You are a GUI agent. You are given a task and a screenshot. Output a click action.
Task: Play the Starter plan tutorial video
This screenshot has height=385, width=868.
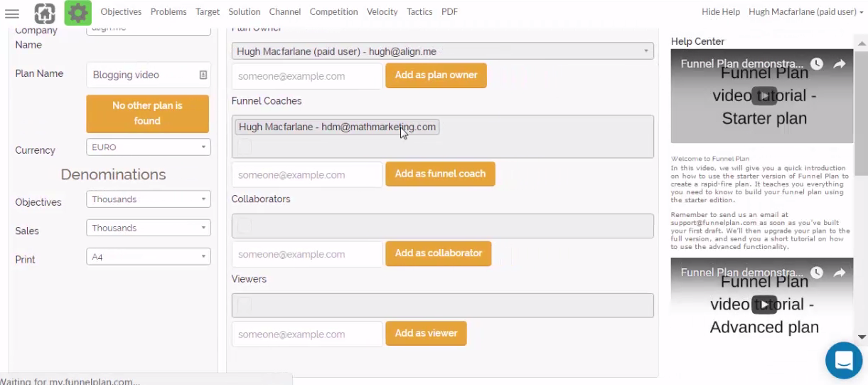764,95
